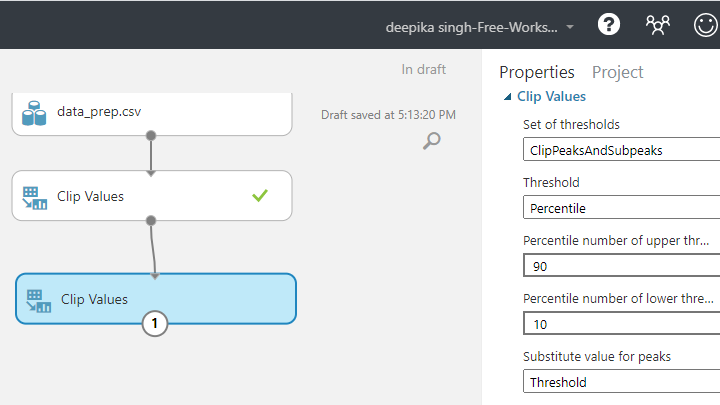
Task: Open the help question mark icon
Action: click(609, 24)
